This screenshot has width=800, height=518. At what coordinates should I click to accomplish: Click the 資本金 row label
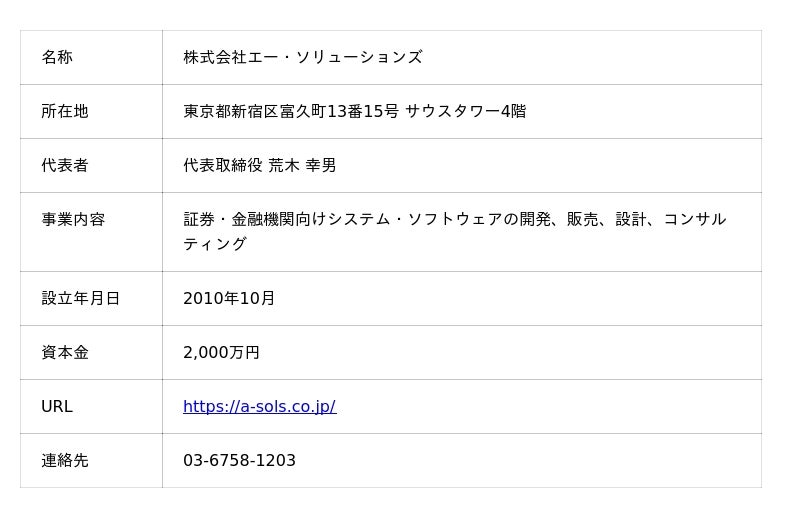[x=65, y=353]
